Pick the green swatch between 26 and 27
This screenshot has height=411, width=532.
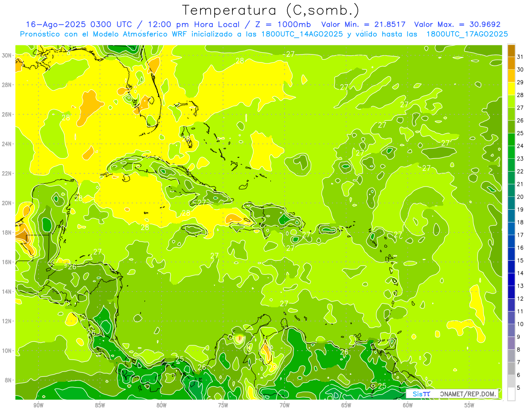click(x=511, y=114)
